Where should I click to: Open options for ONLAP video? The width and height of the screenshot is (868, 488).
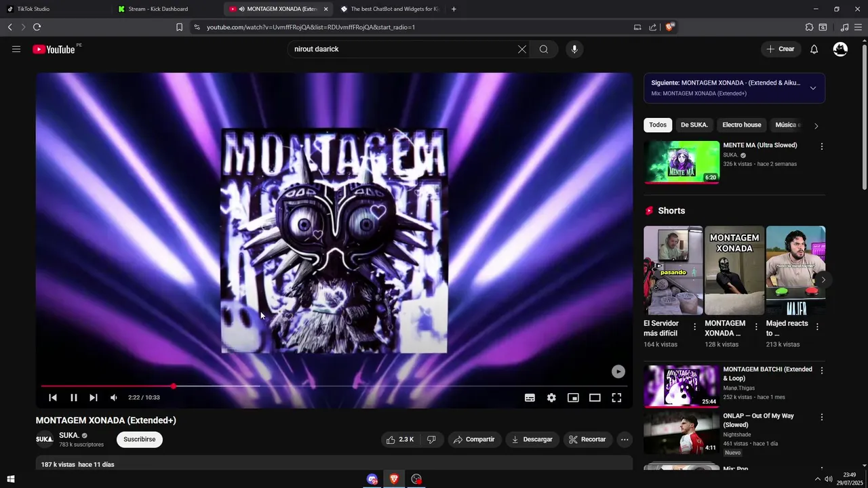pos(821,418)
